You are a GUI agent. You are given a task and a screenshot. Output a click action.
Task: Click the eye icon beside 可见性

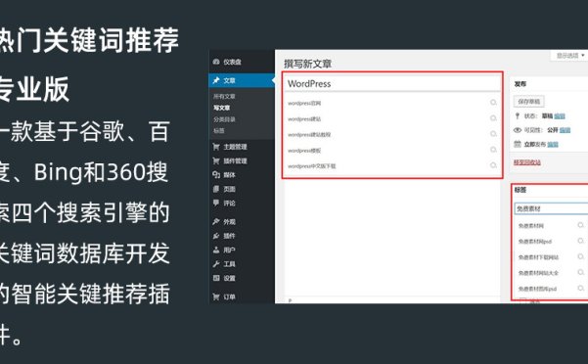click(518, 130)
